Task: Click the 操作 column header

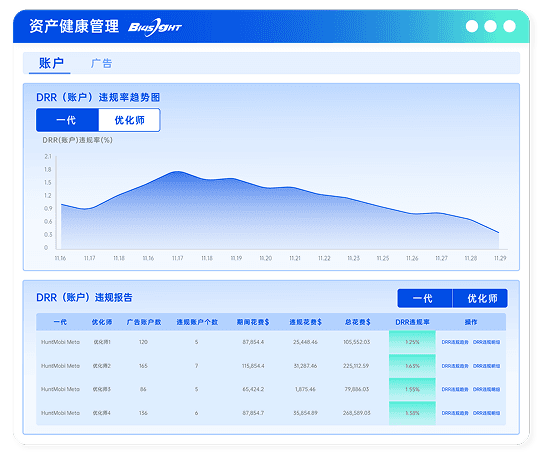Action: click(471, 322)
